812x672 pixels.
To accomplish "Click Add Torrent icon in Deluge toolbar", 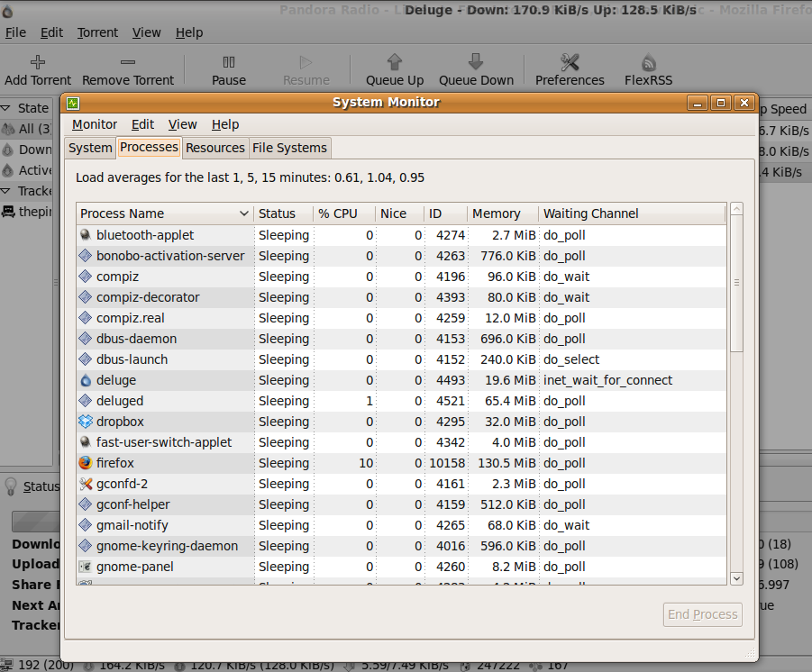I will tap(37, 62).
